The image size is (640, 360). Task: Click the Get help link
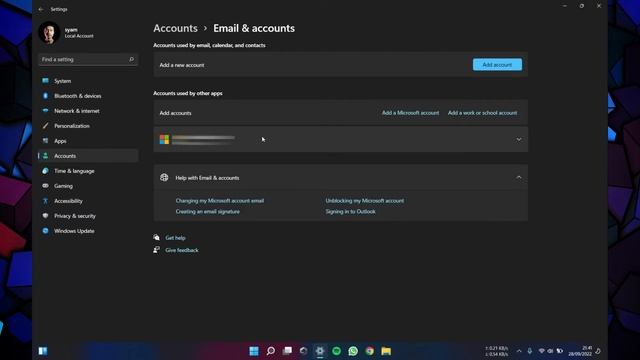[x=175, y=238]
